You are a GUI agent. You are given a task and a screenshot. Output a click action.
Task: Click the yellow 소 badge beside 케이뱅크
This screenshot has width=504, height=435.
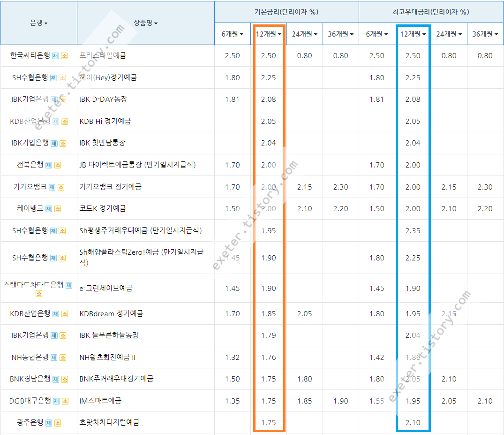[58, 209]
